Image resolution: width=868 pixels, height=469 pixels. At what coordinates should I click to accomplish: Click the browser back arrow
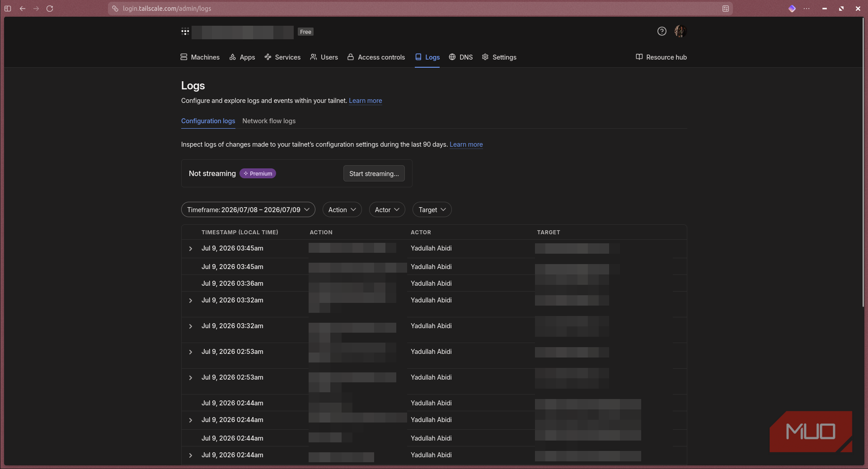click(x=22, y=9)
